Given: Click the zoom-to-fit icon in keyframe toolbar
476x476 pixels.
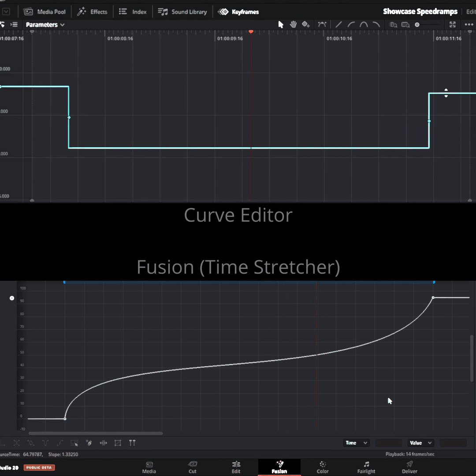Looking at the screenshot, I should tap(453, 25).
